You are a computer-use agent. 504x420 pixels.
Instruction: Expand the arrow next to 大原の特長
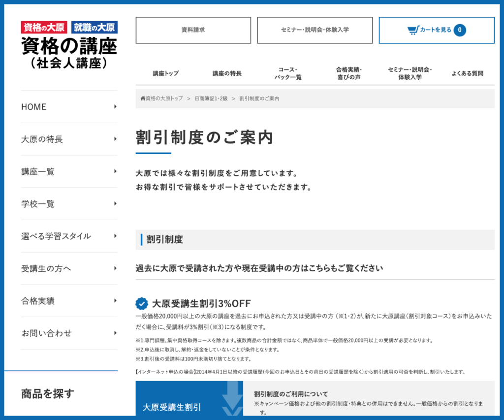point(115,139)
